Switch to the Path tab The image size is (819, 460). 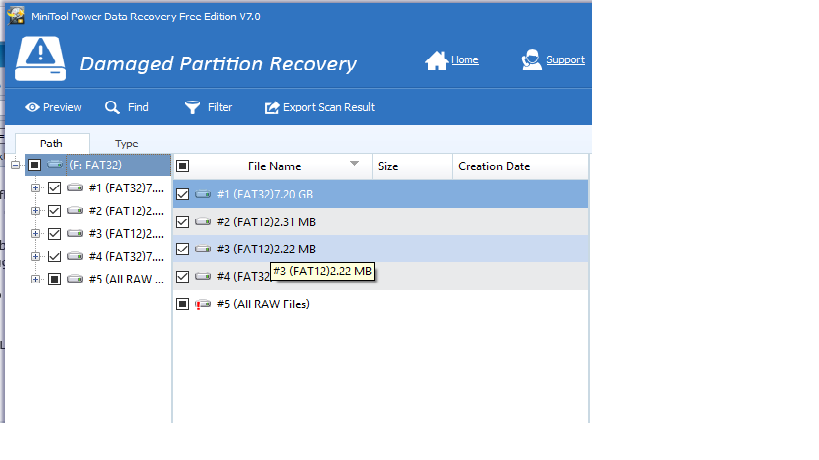click(x=52, y=144)
